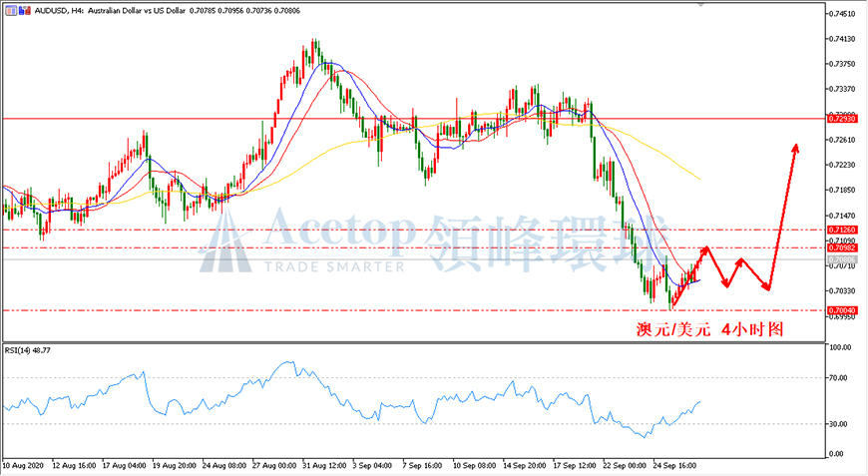Click the red Chinese caption 澳元/美元 4小时图
The height and width of the screenshot is (476, 868).
(709, 329)
